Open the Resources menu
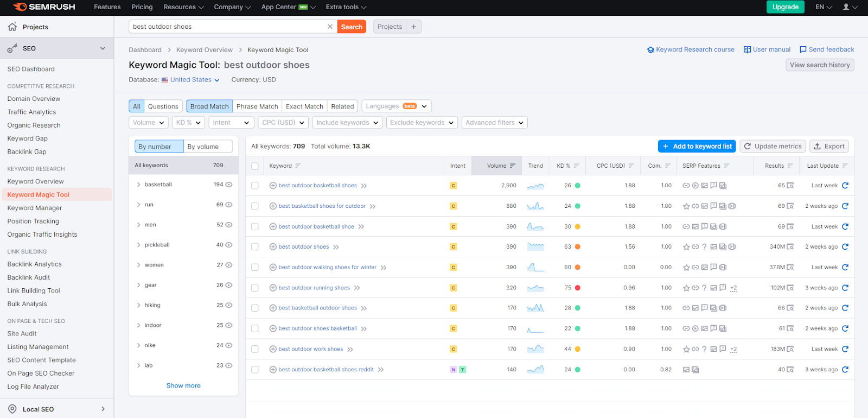Screen dimensions: 868x418 pyautogui.click(x=183, y=7)
